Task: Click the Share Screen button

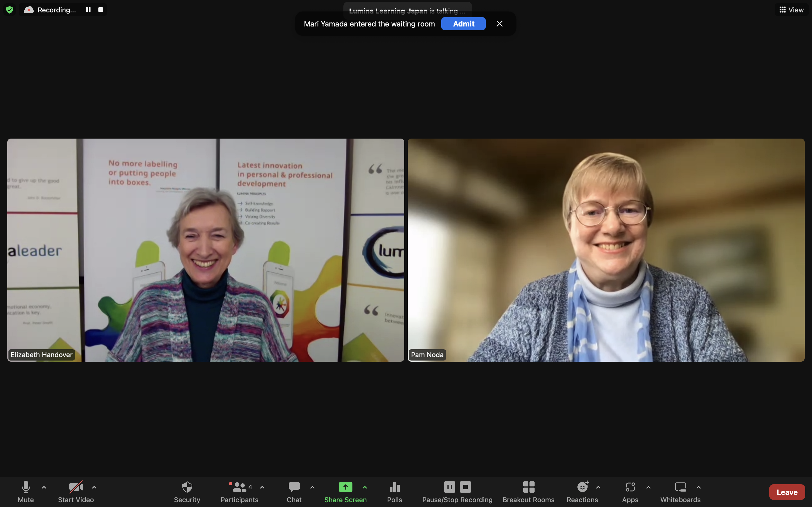Action: point(345,491)
